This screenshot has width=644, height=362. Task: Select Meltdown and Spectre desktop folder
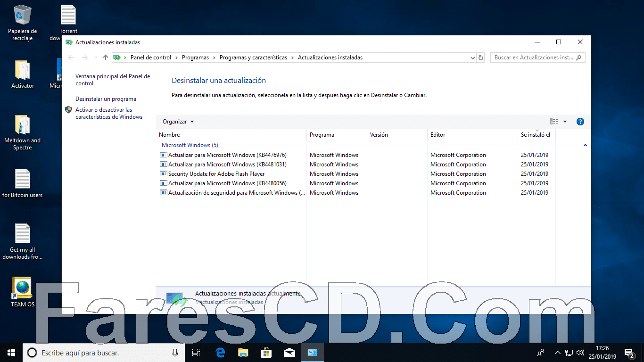point(23,132)
